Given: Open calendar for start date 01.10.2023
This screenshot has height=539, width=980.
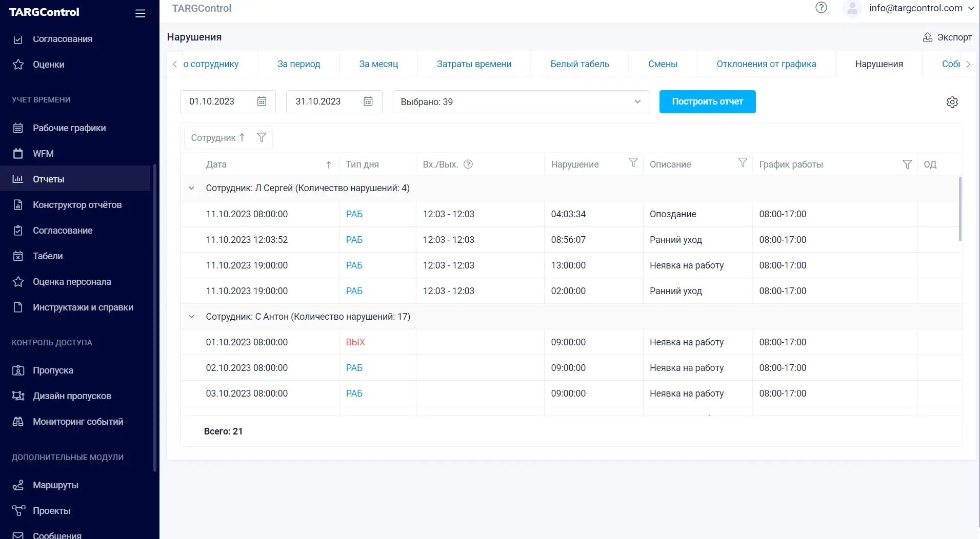Looking at the screenshot, I should pos(262,101).
